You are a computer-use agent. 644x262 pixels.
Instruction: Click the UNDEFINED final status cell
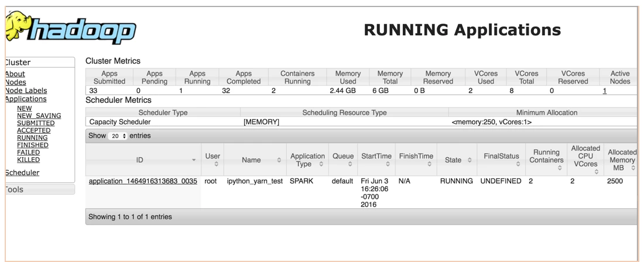[x=501, y=181]
